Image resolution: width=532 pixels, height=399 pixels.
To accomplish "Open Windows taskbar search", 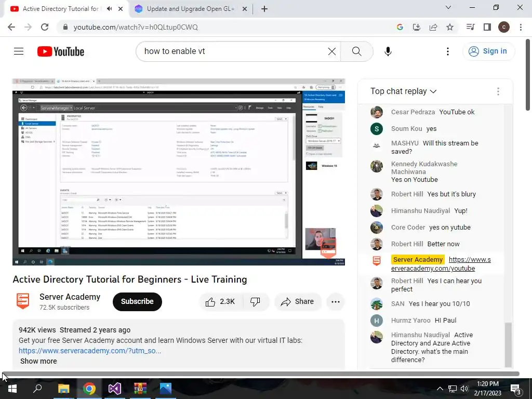I will [37, 389].
